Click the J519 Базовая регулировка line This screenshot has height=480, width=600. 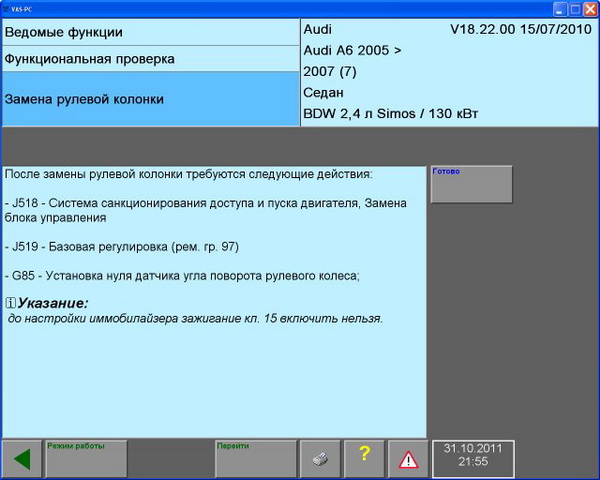(122, 247)
